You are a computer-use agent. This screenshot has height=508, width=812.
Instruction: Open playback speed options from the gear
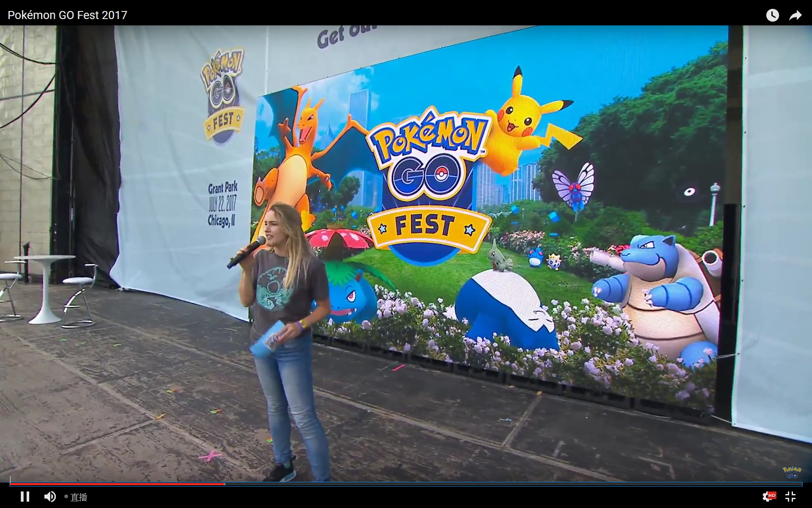click(x=766, y=497)
